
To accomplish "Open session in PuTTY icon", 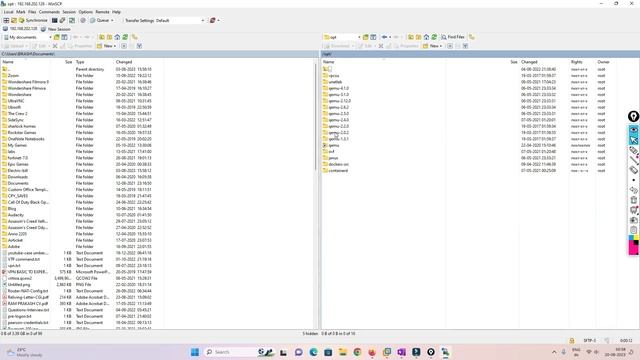I will click(x=62, y=20).
